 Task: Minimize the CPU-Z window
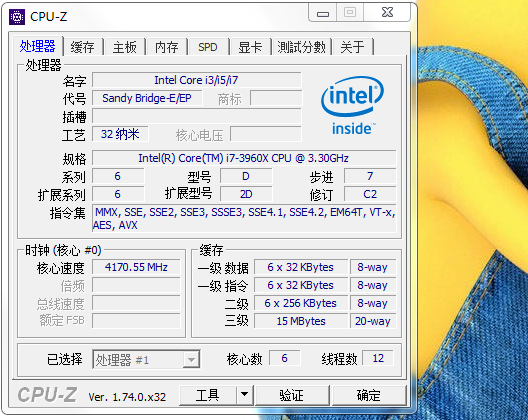323,13
